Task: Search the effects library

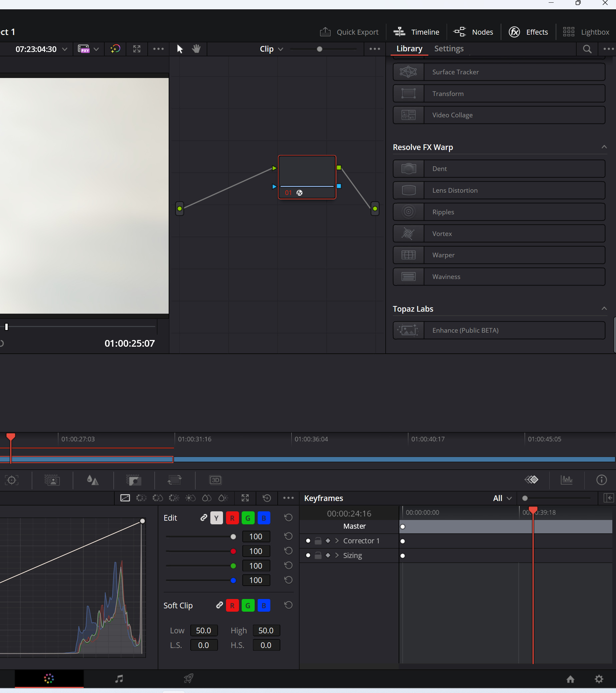Action: coord(587,49)
